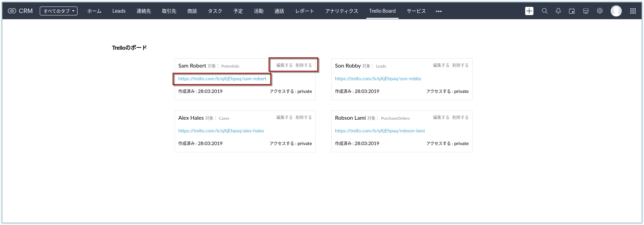Click 削除する on Alex Hales card
This screenshot has height=225, width=644.
click(304, 117)
